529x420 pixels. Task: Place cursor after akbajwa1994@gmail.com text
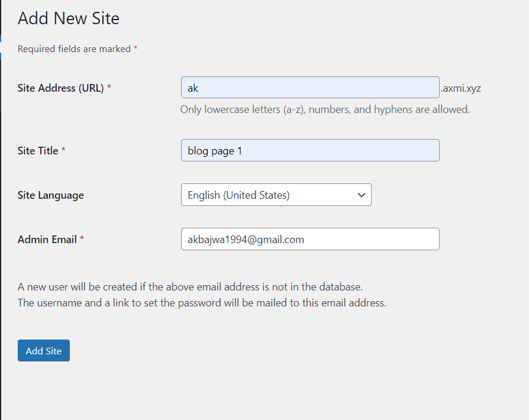305,239
